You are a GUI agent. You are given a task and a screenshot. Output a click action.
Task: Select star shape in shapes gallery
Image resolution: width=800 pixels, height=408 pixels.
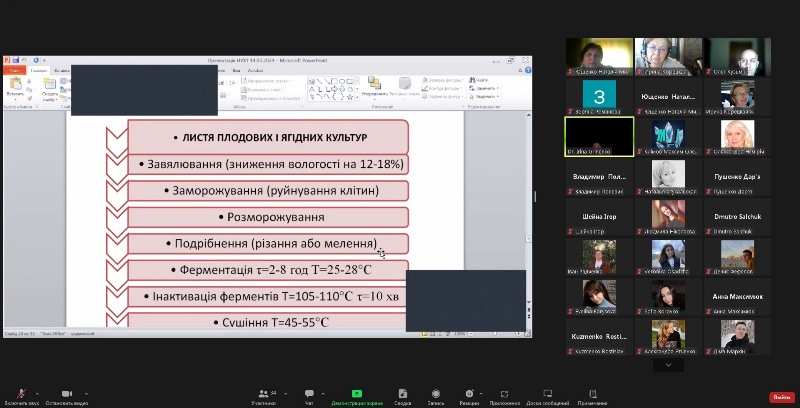coord(350,96)
